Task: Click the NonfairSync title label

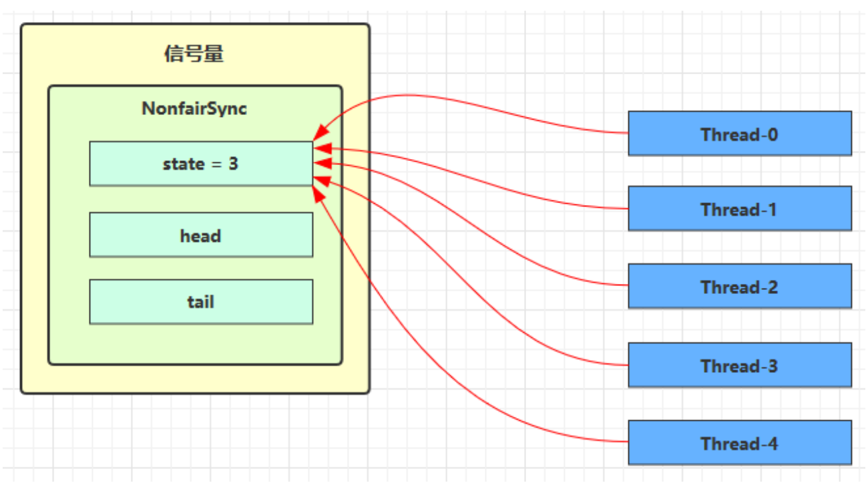Action: (194, 109)
